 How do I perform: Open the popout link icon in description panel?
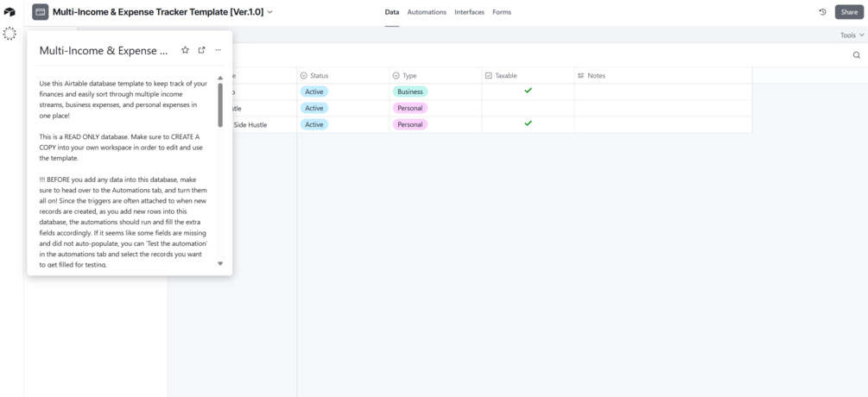201,50
